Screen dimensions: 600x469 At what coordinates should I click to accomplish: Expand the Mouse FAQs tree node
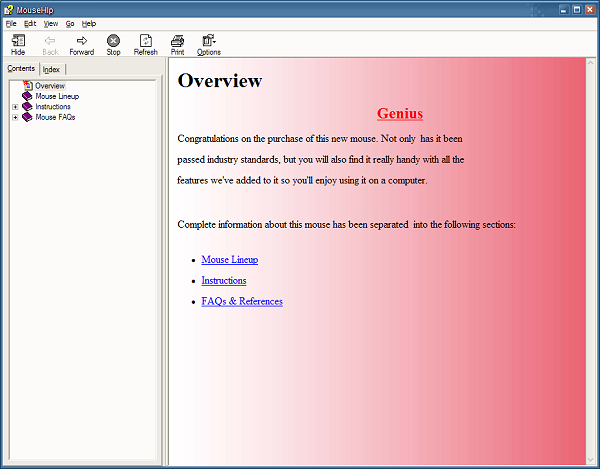click(x=15, y=117)
